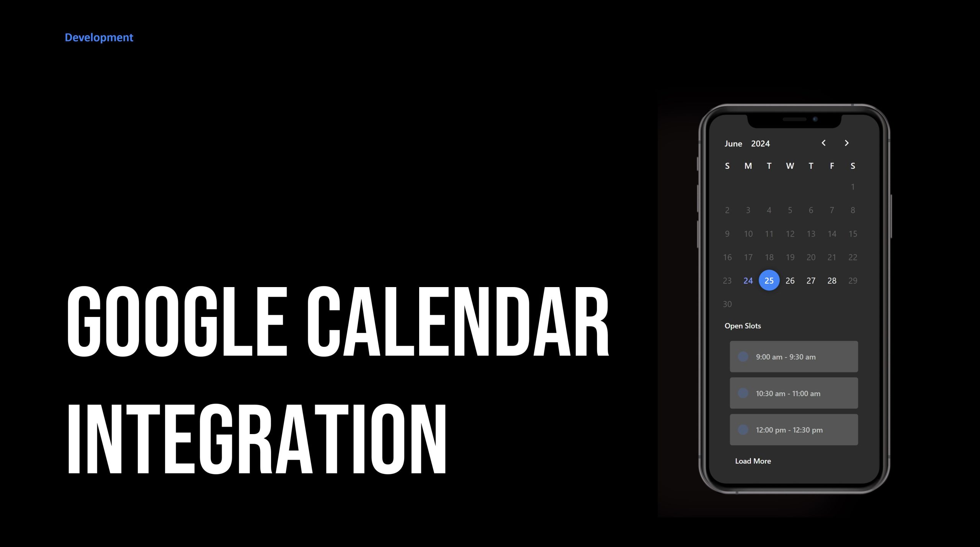This screenshot has height=547, width=980.
Task: Click the back navigation arrow icon
Action: pyautogui.click(x=824, y=143)
